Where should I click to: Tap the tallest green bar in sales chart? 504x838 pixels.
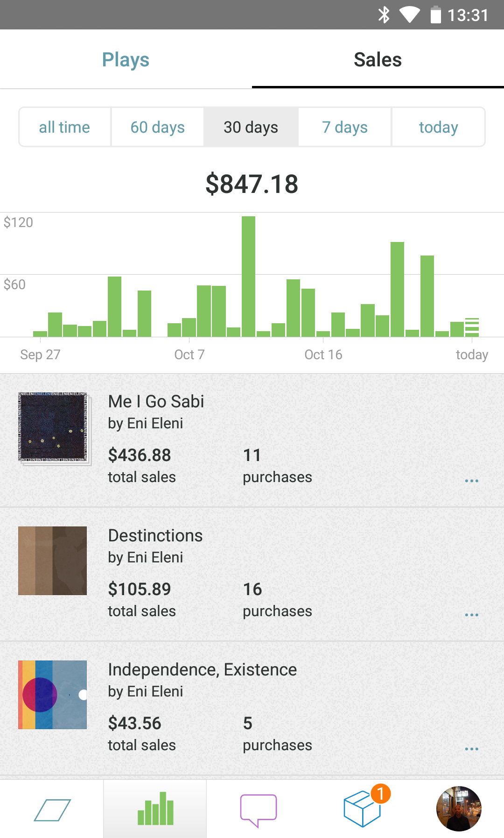(248, 276)
